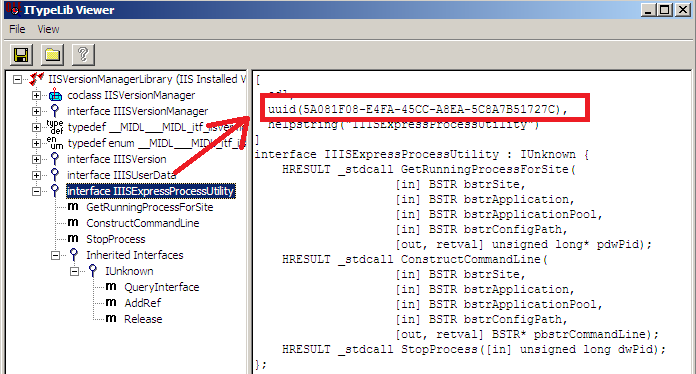
Task: Select the StopProcess method
Action: pos(115,239)
